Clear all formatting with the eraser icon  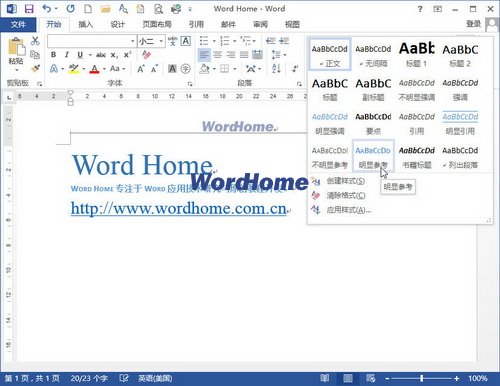point(146,55)
